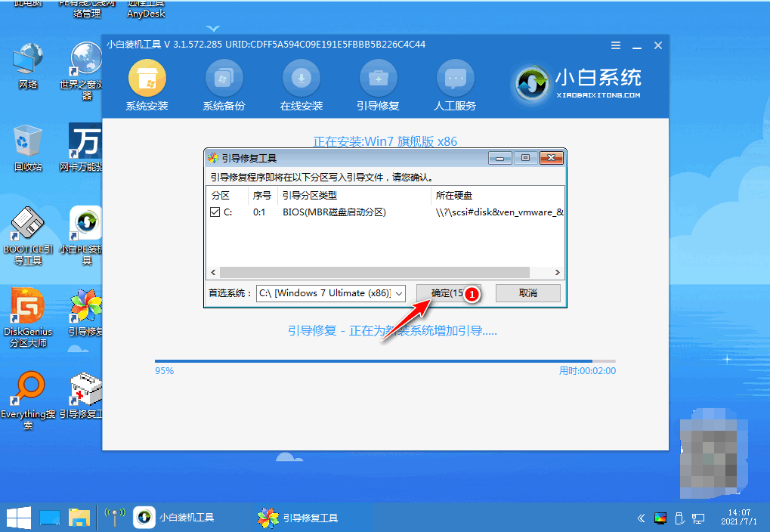Open the 系统安装 system install icon
Image resolution: width=770 pixels, height=532 pixels.
point(147,79)
